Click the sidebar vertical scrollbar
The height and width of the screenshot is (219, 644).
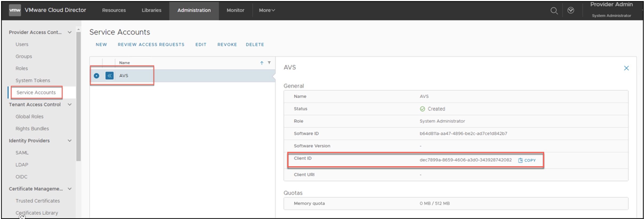(78, 96)
